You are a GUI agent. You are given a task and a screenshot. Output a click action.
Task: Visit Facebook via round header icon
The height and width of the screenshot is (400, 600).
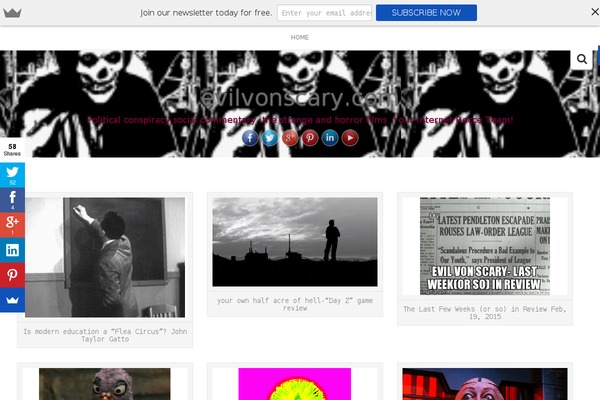(x=250, y=138)
